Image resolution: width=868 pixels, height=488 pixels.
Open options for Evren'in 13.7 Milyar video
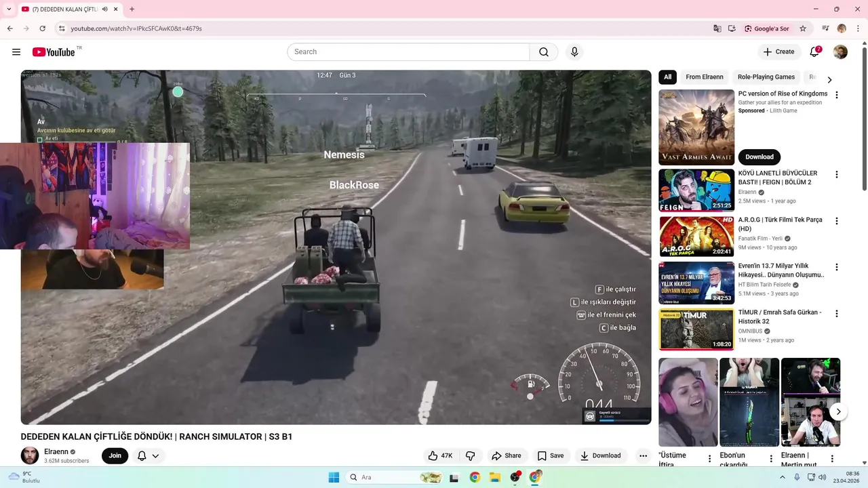[837, 267]
